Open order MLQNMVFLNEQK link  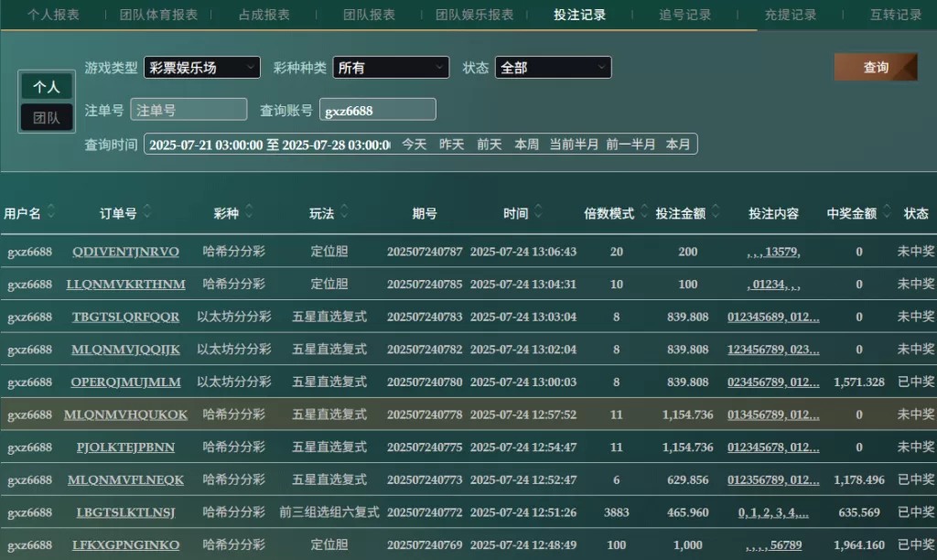coord(125,479)
